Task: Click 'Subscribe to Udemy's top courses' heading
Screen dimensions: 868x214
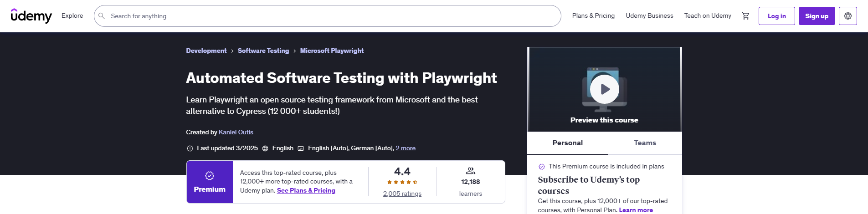Action: 589,185
